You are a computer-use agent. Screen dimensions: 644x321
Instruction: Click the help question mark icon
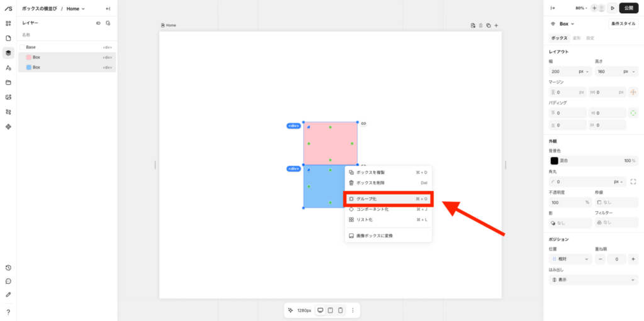(8, 312)
